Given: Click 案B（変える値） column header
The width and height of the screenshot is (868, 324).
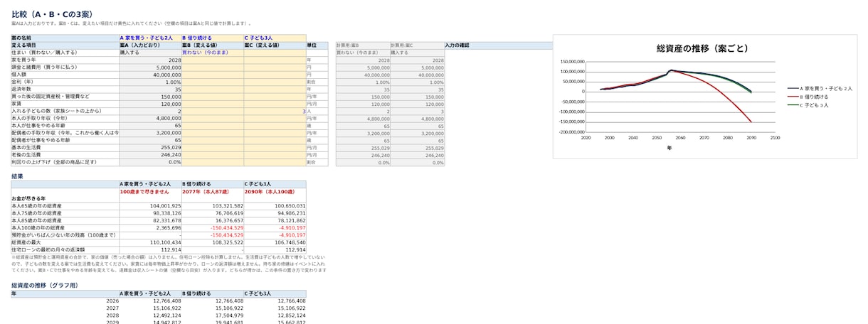Looking at the screenshot, I should tap(213, 45).
